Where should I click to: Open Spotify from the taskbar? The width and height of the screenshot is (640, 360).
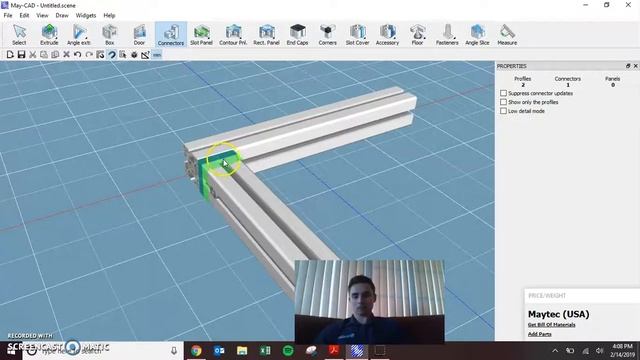click(x=288, y=351)
